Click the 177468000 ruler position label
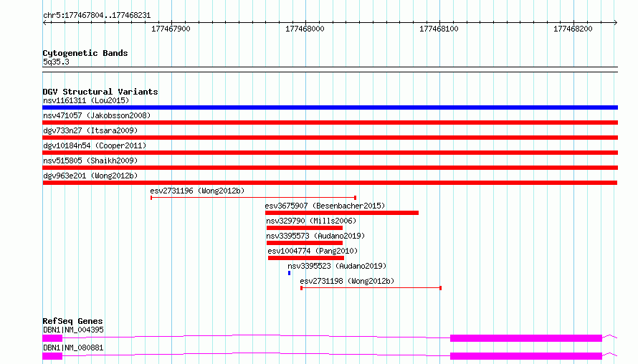Viewport: 638px width, 364px height. (305, 29)
